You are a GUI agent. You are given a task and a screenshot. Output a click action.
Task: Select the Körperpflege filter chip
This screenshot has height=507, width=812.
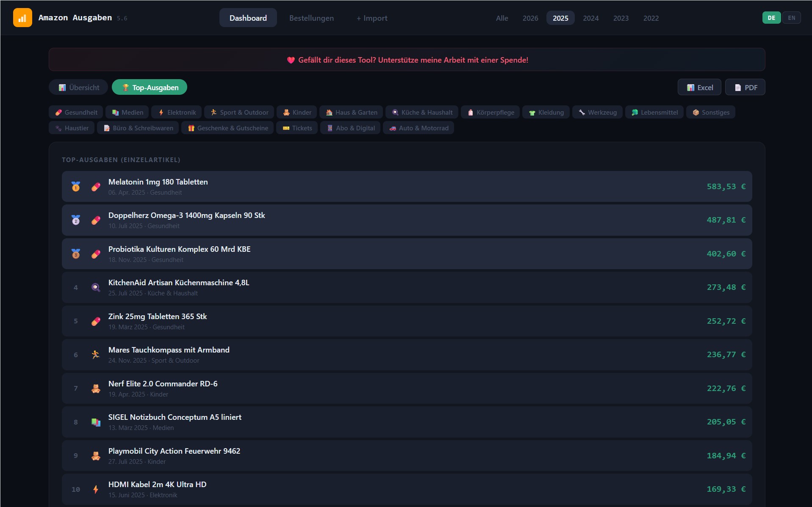[491, 112]
